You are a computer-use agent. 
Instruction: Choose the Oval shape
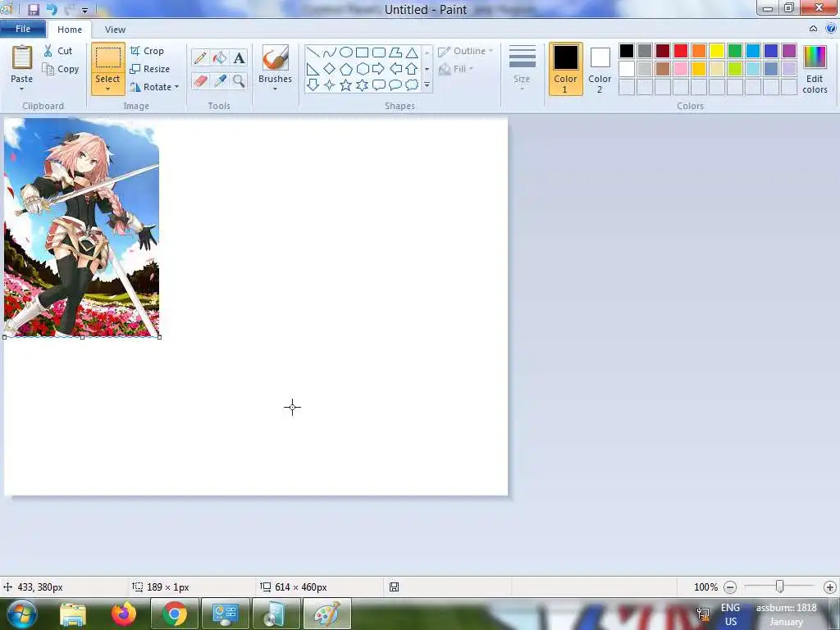click(346, 52)
